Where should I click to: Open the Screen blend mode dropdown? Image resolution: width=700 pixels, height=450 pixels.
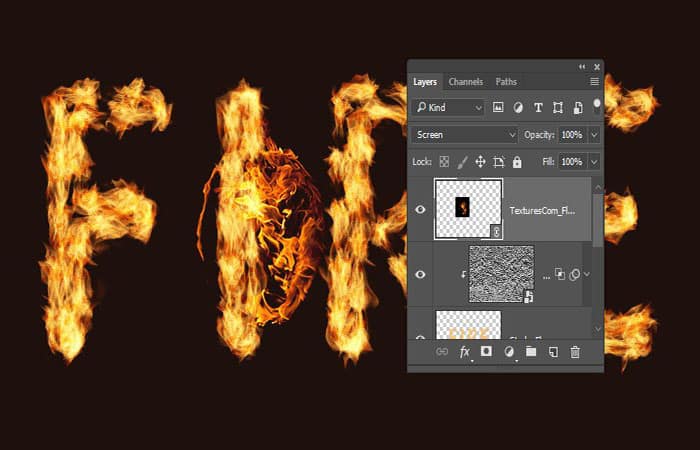[465, 135]
